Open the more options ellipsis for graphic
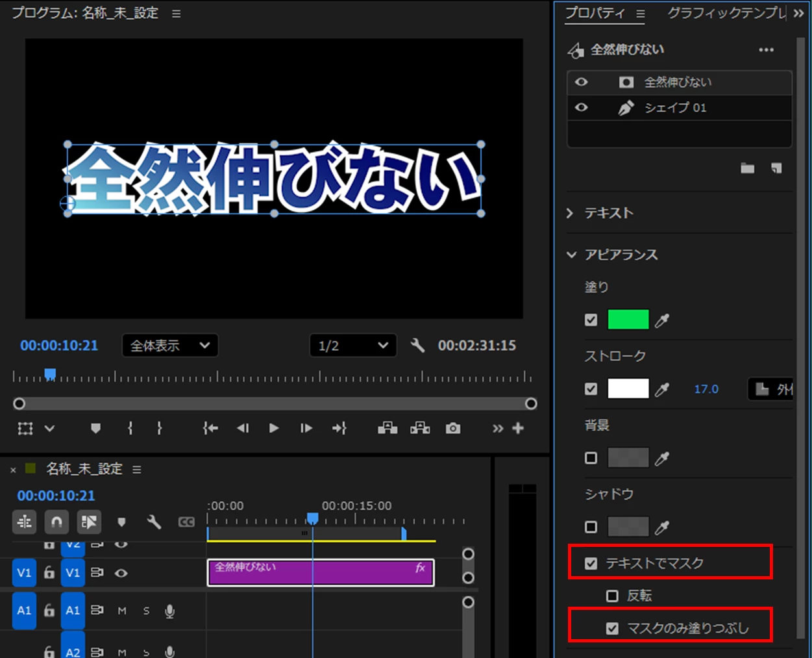Image resolution: width=812 pixels, height=658 pixels. click(767, 50)
